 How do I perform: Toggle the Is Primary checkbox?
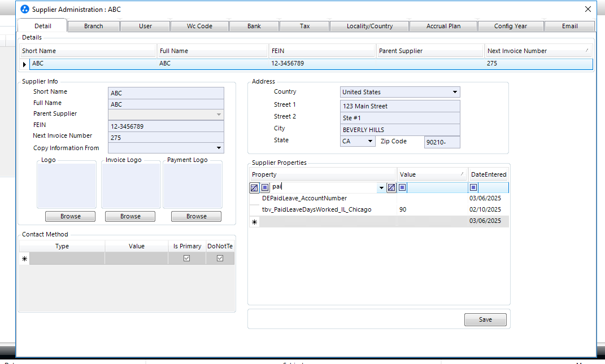coord(187,258)
